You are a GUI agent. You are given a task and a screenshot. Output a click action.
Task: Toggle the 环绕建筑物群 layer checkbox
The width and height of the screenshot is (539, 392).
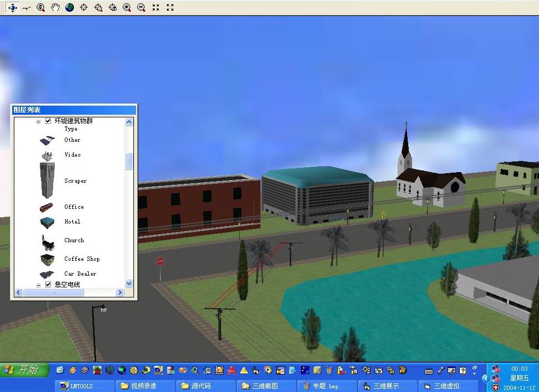48,121
